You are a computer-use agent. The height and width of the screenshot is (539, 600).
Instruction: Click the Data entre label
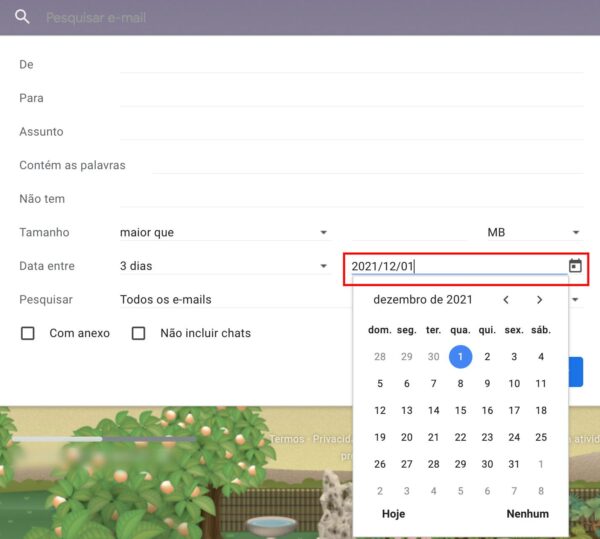(47, 266)
